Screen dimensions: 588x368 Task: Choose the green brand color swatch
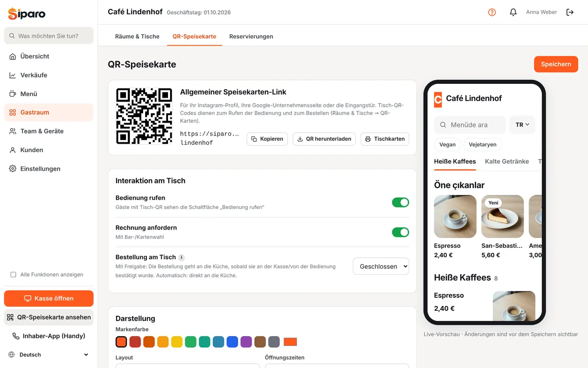click(x=191, y=342)
